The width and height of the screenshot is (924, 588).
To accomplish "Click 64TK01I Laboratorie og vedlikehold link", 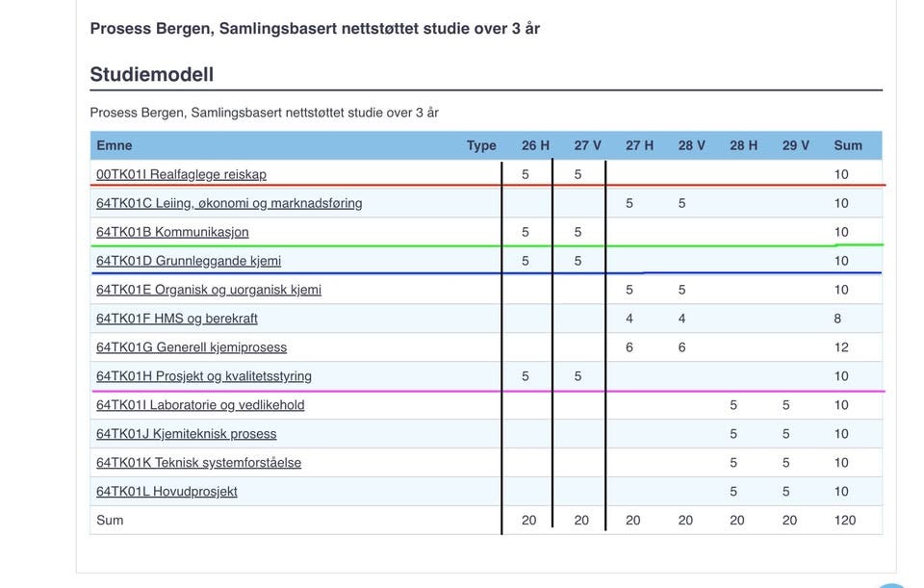I will [200, 405].
